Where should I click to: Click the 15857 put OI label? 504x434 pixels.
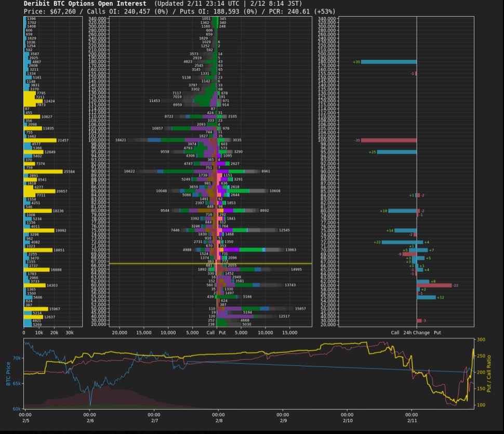(x=300, y=309)
